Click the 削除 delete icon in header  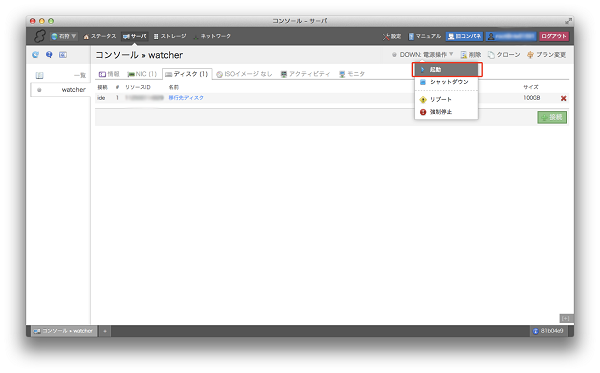[463, 55]
